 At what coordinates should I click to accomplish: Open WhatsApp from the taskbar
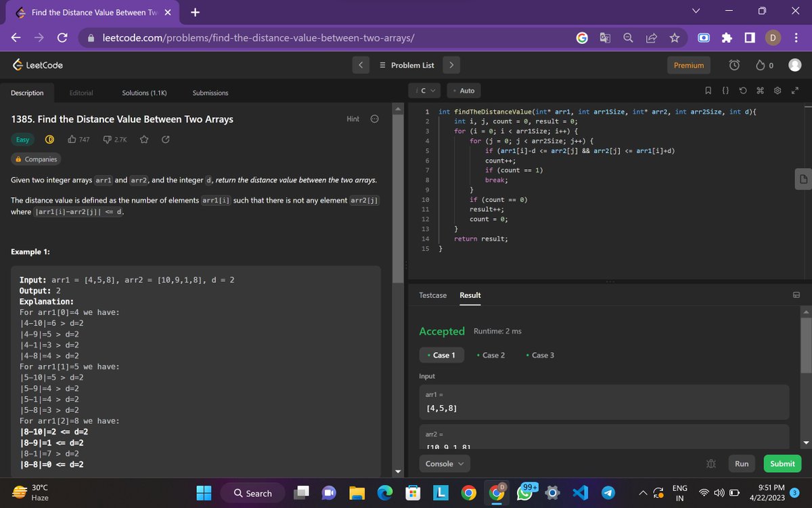tap(526, 493)
